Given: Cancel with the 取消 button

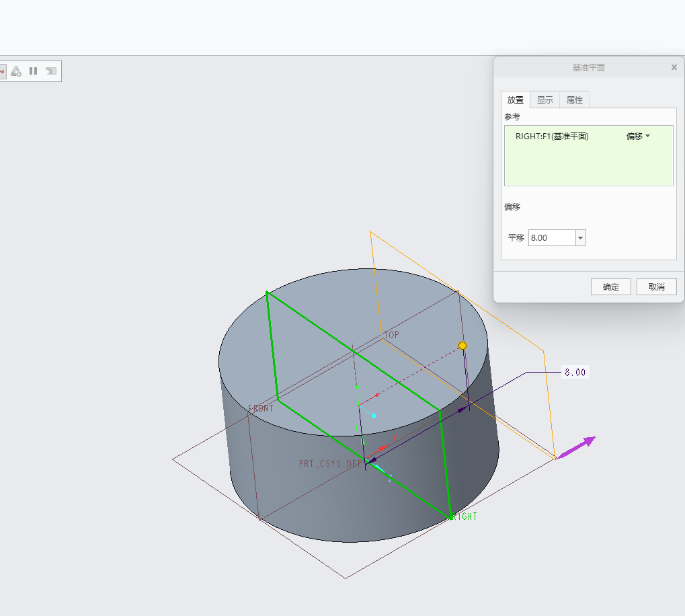Looking at the screenshot, I should pyautogui.click(x=656, y=287).
